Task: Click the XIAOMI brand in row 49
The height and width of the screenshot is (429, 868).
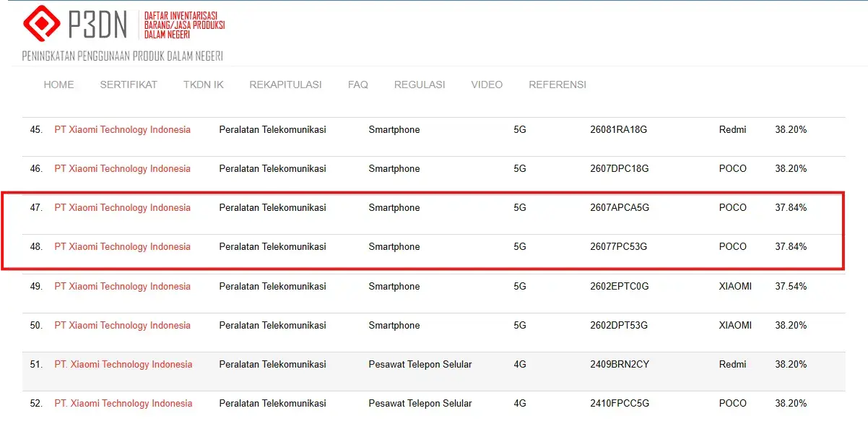Action: (735, 287)
